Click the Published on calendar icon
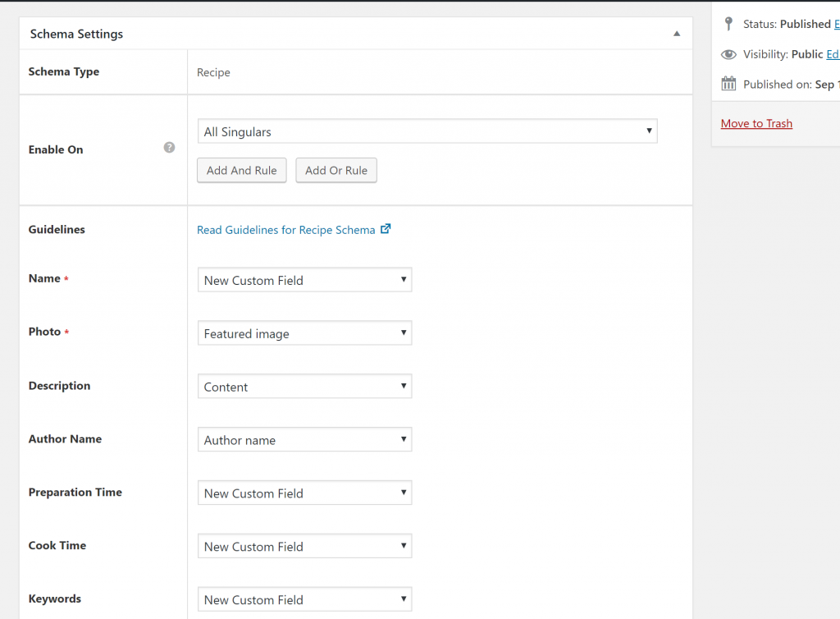 728,84
